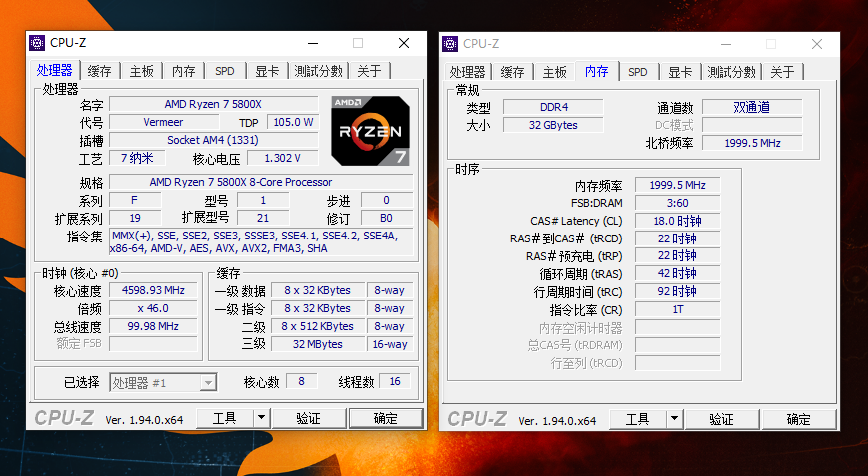Open the 主板 tab in left CPU-Z window
The width and height of the screenshot is (868, 476).
click(x=141, y=71)
